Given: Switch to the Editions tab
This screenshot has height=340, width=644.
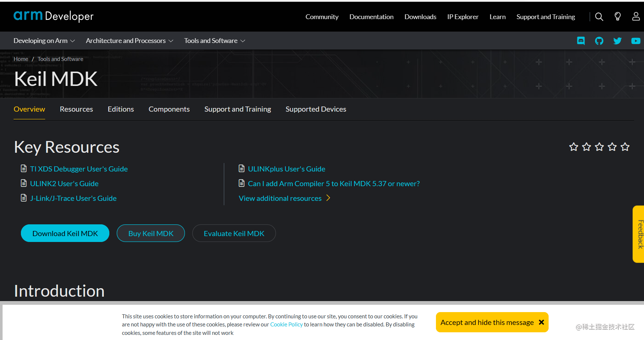Looking at the screenshot, I should click(x=121, y=109).
